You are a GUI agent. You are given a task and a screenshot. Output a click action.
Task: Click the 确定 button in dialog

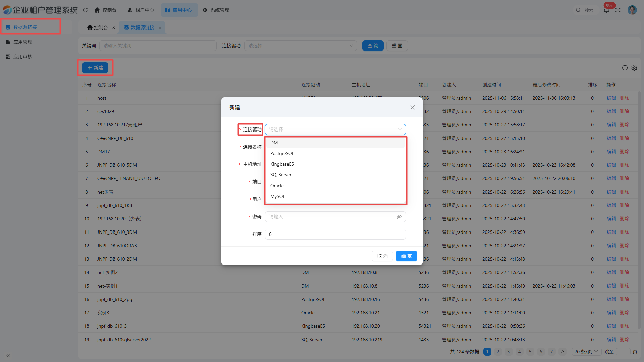(x=406, y=256)
